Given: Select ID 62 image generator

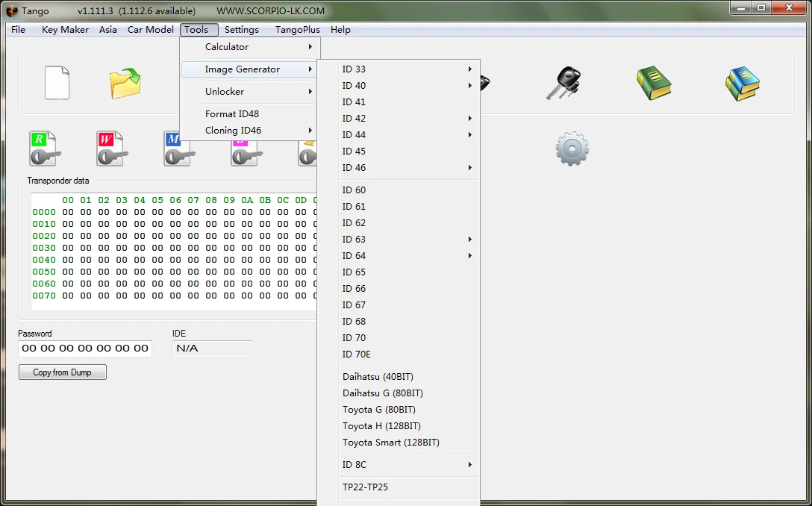Looking at the screenshot, I should pyautogui.click(x=399, y=222).
